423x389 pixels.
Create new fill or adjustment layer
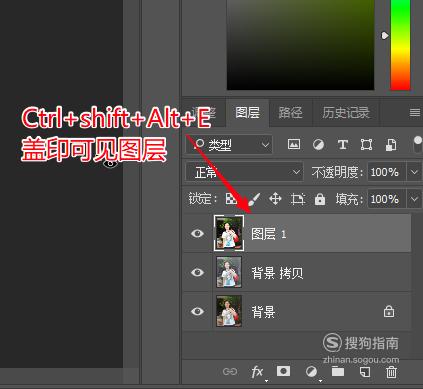tap(312, 371)
